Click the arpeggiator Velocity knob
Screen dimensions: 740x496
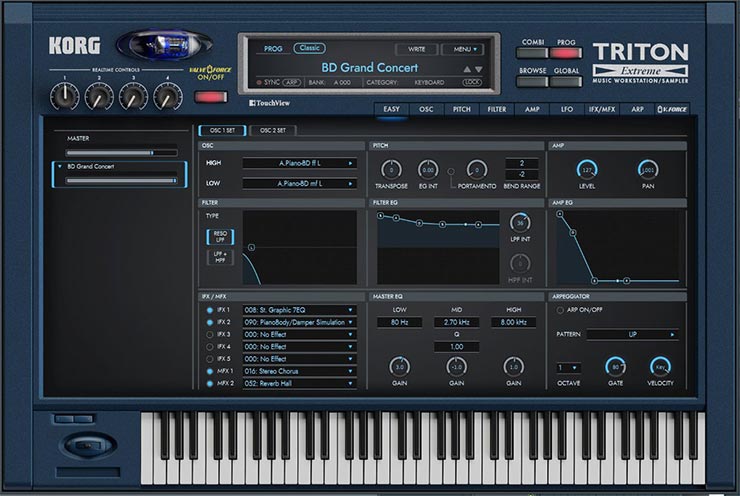click(660, 366)
